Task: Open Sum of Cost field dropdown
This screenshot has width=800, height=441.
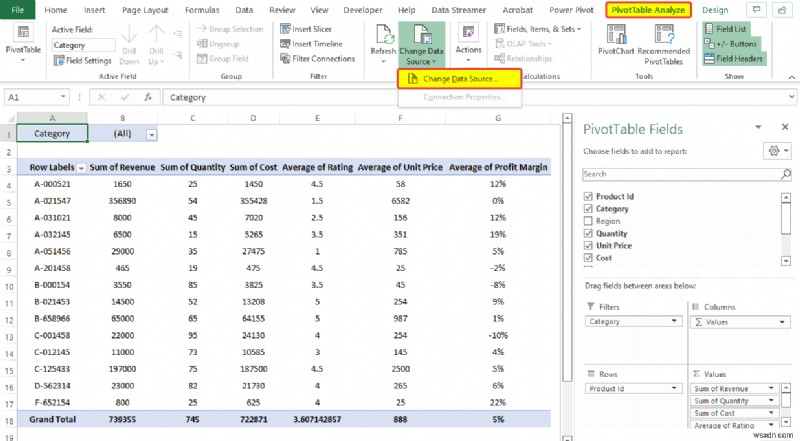Action: pos(771,413)
